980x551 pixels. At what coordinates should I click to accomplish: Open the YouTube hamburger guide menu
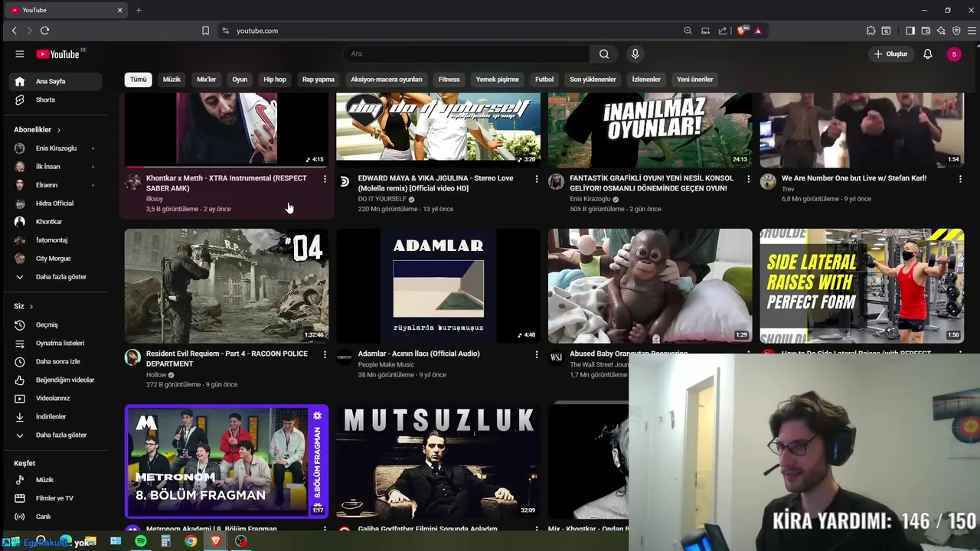click(19, 54)
